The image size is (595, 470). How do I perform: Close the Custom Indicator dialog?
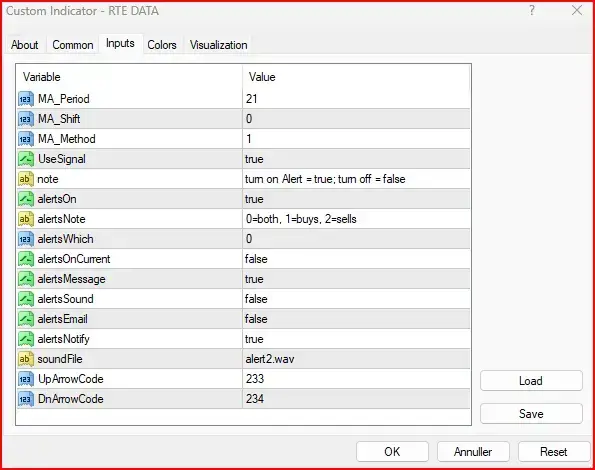tap(577, 10)
